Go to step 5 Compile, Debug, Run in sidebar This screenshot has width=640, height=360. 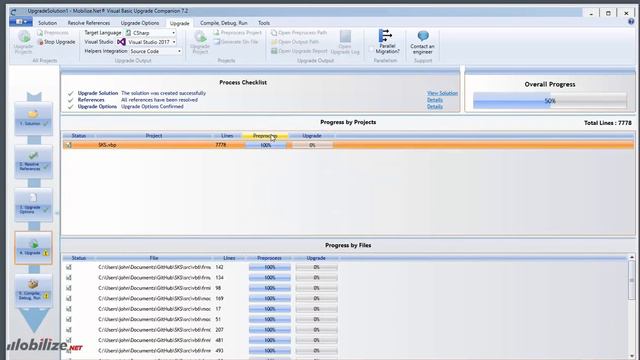tap(33, 290)
